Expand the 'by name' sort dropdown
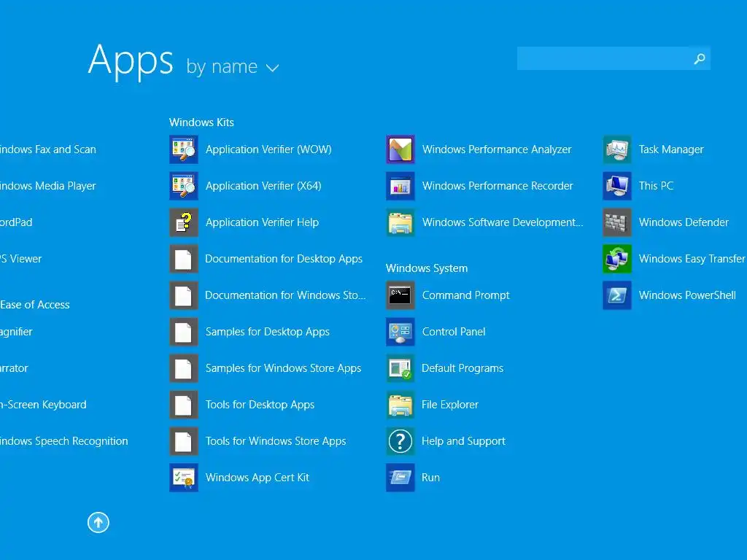 (233, 66)
